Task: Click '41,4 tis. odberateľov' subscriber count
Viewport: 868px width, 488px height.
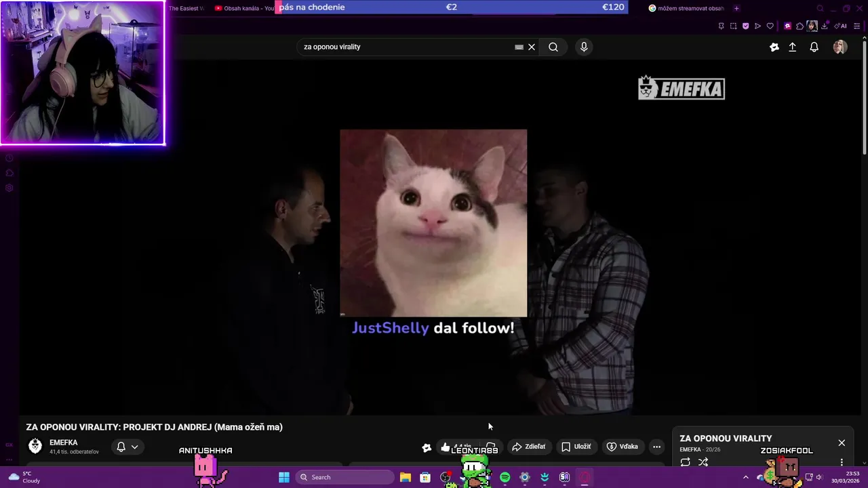Action: (74, 452)
